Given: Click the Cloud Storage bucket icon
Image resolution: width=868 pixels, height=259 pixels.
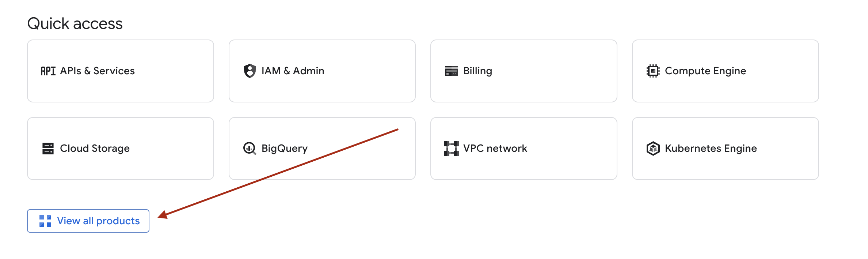Looking at the screenshot, I should click(x=48, y=149).
